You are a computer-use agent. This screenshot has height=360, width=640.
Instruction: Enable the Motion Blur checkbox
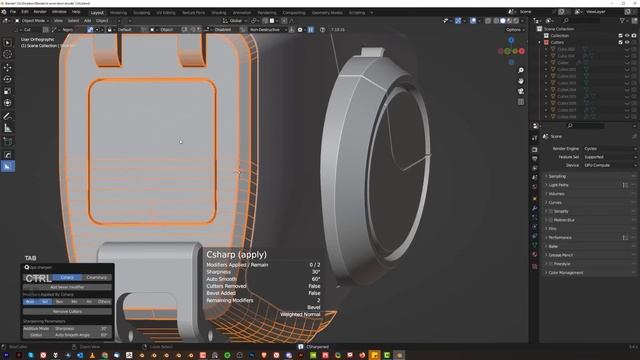551,220
